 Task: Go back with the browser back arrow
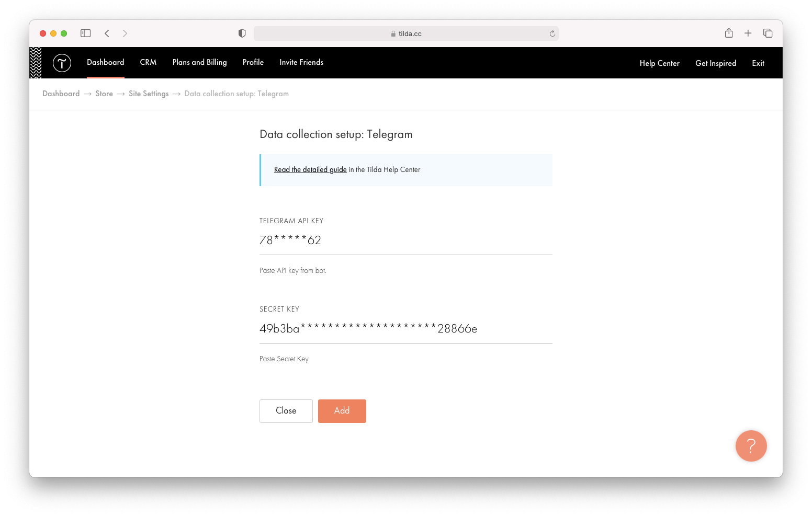(x=107, y=33)
